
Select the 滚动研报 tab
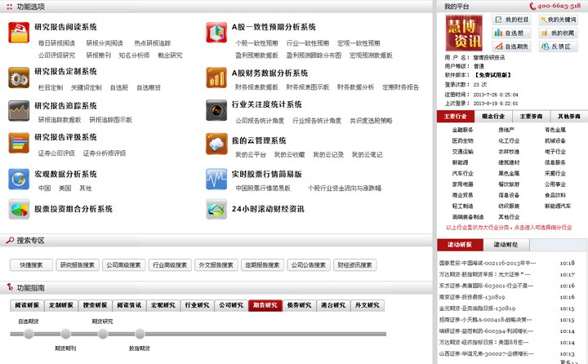pyautogui.click(x=460, y=245)
